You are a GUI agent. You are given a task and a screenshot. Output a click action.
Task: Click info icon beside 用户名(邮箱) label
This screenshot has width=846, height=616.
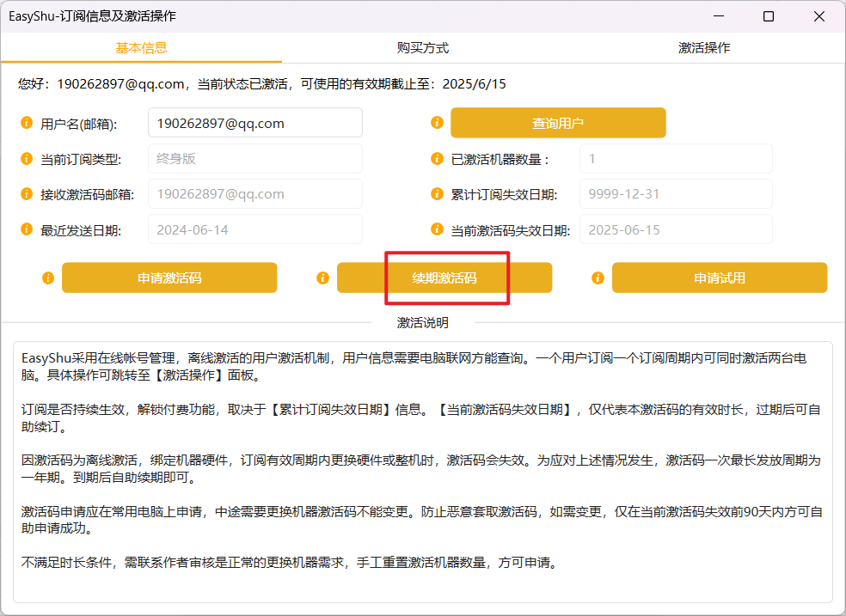point(27,123)
